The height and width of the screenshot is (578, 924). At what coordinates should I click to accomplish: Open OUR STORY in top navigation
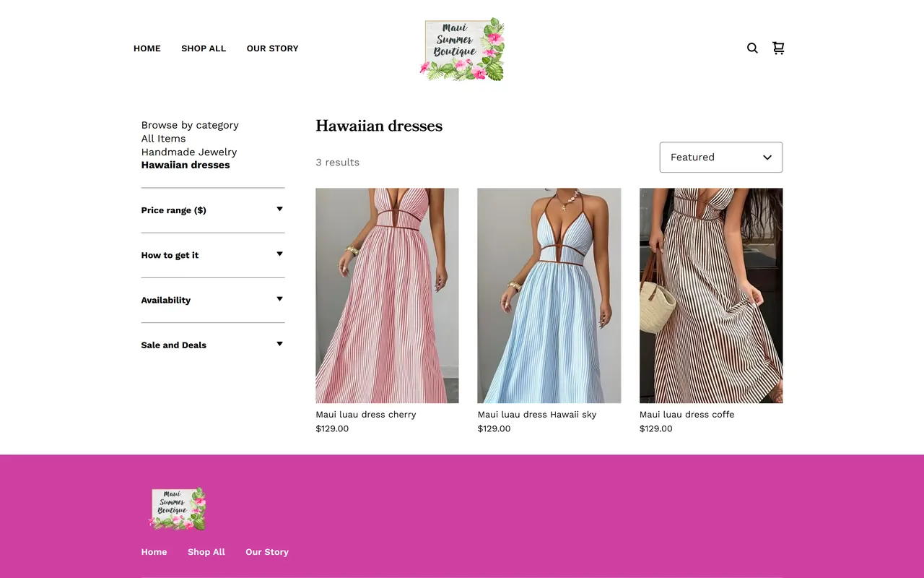pos(272,48)
